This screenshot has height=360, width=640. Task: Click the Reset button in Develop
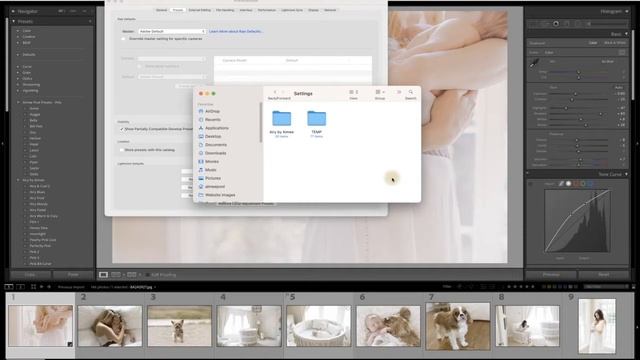click(x=603, y=275)
